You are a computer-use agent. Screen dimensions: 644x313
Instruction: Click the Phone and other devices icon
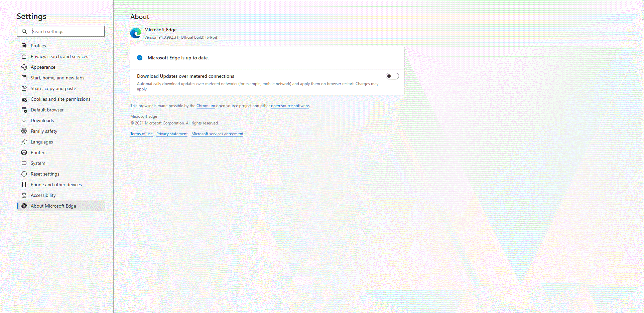pyautogui.click(x=24, y=185)
